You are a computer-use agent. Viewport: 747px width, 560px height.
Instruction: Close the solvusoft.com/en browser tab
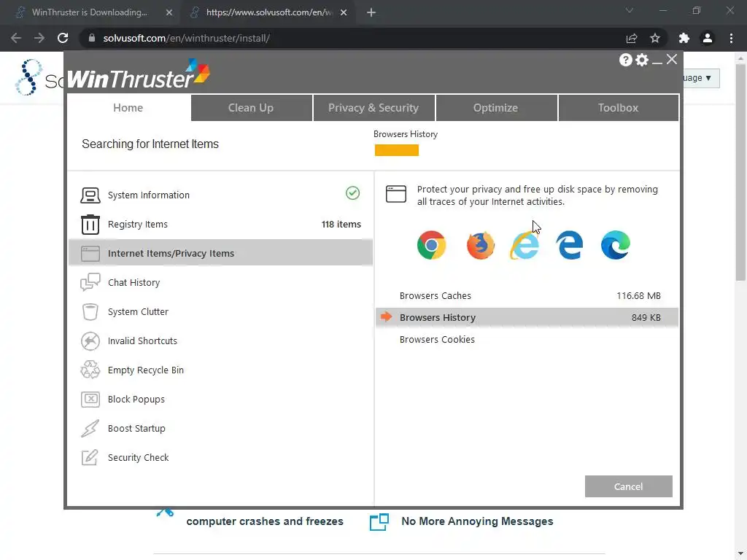point(344,13)
